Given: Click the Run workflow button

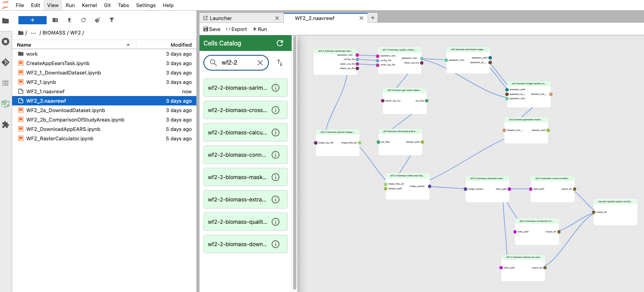Looking at the screenshot, I should pyautogui.click(x=260, y=29).
